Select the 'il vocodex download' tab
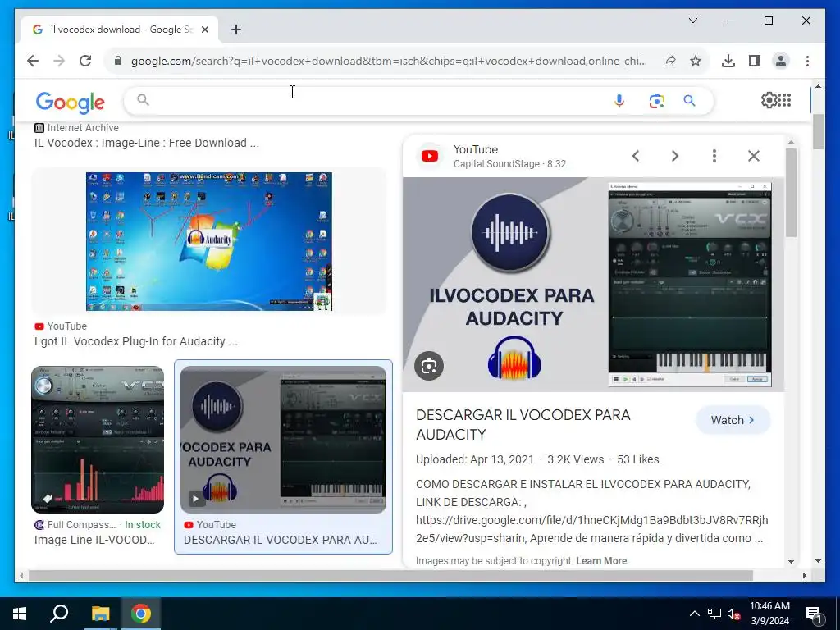840x630 pixels. 120,30
